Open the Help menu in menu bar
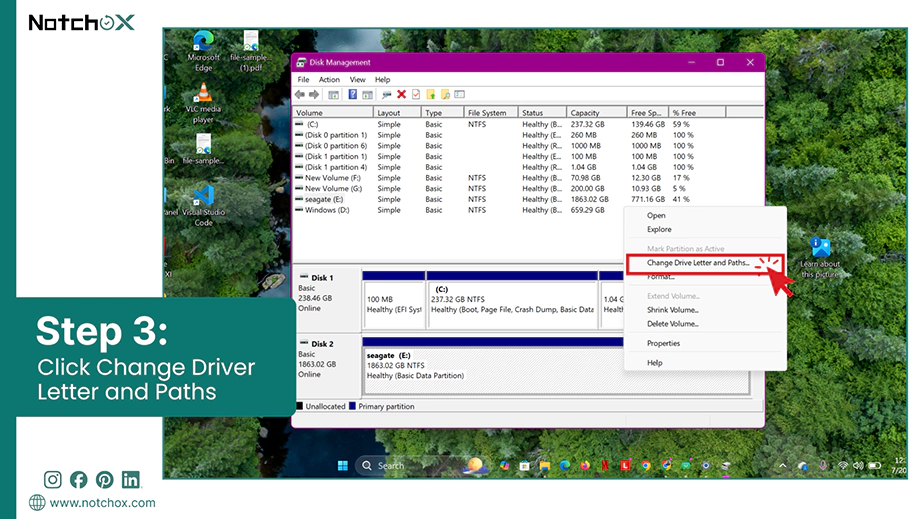The image size is (922, 519). point(383,79)
